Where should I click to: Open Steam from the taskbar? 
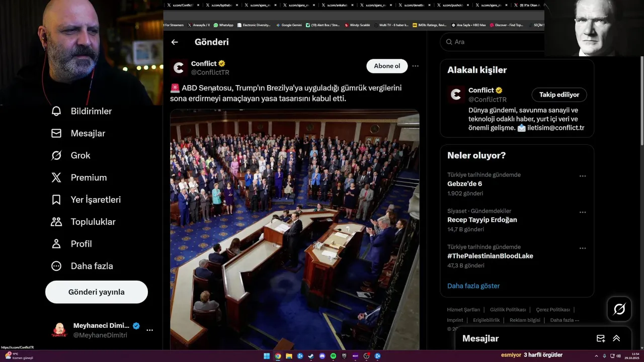pos(311,356)
